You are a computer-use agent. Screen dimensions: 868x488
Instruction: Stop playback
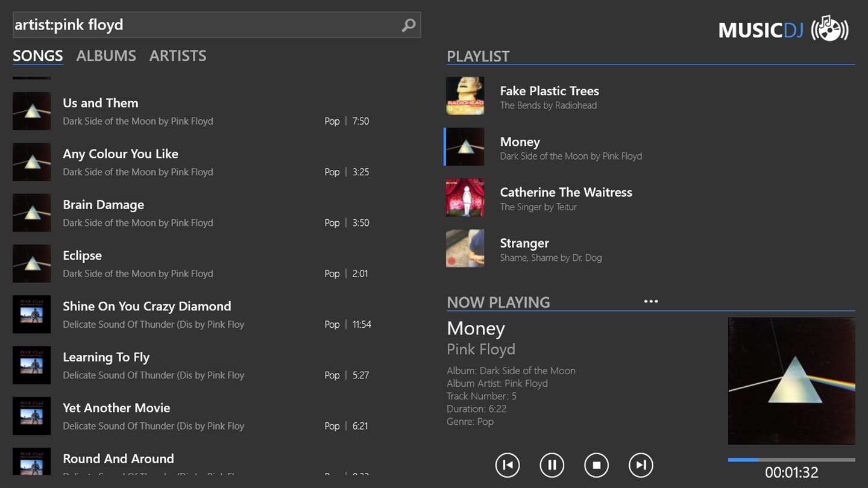pos(596,465)
